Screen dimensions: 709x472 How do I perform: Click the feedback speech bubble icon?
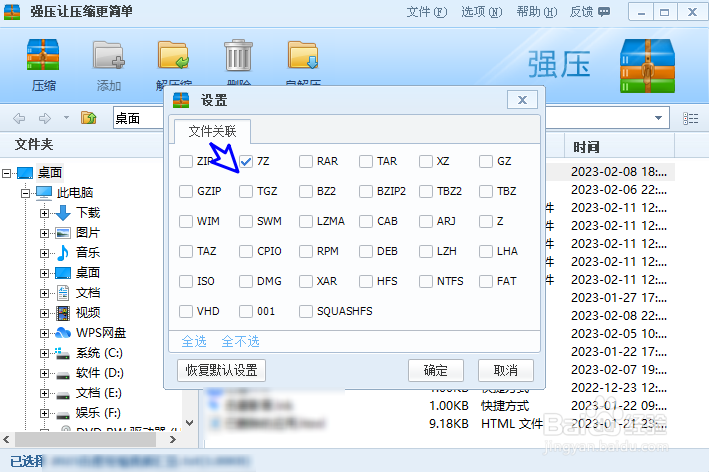point(604,12)
